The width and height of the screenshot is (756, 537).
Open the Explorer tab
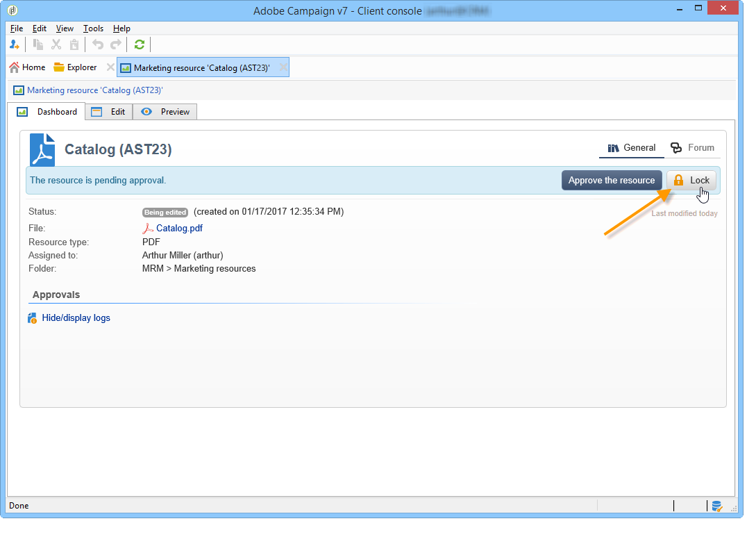click(75, 67)
